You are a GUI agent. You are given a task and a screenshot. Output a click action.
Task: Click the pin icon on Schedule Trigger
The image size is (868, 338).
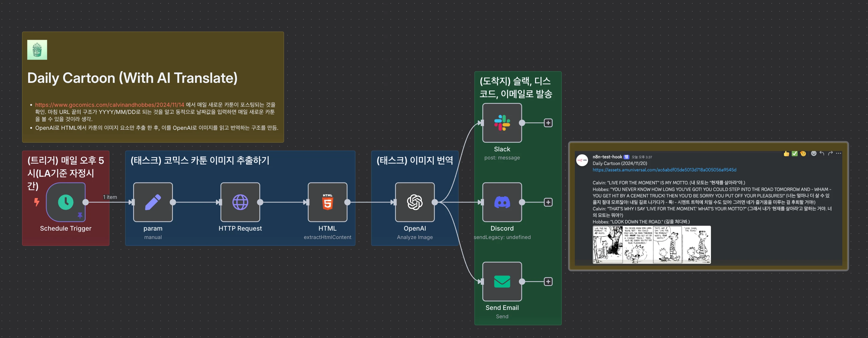[x=80, y=215]
